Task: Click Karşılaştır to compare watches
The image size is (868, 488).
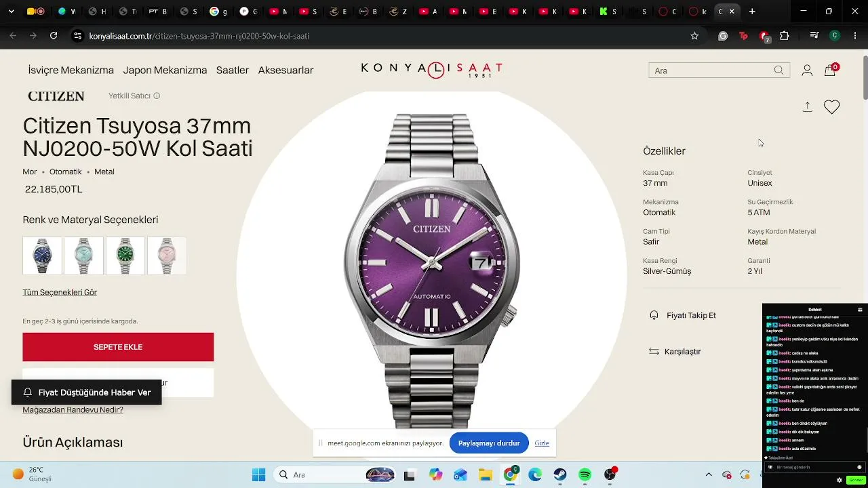Action: pos(675,351)
